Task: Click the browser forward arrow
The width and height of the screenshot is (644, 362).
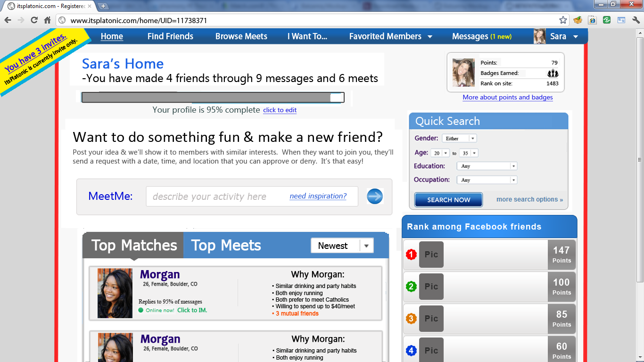Action: coord(21,20)
